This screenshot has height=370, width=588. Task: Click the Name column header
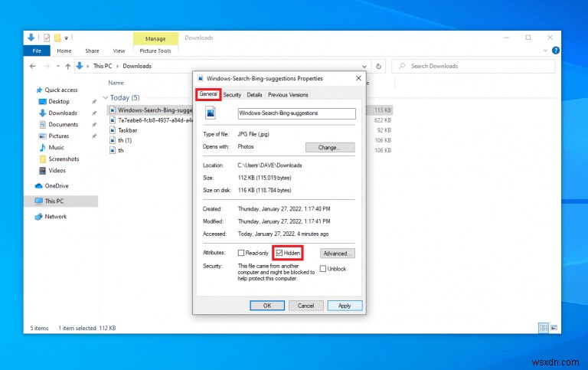click(116, 83)
